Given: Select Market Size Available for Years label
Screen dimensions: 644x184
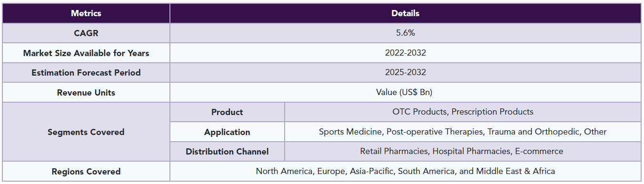Looking at the screenshot, I should click(x=86, y=53).
